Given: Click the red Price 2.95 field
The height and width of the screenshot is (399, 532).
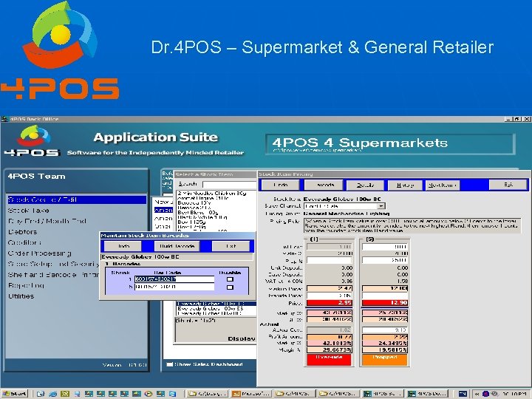Looking at the screenshot, I should pos(329,303).
